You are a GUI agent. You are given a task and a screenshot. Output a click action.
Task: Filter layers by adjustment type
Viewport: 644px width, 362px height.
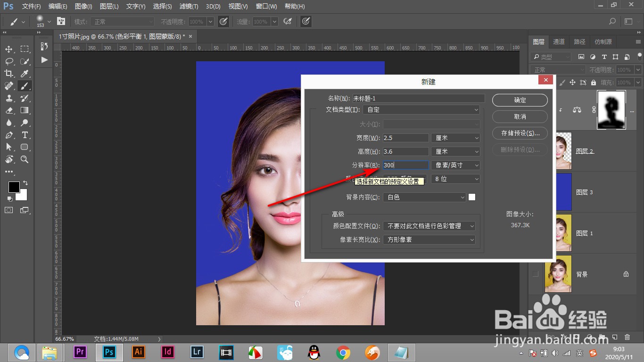593,57
